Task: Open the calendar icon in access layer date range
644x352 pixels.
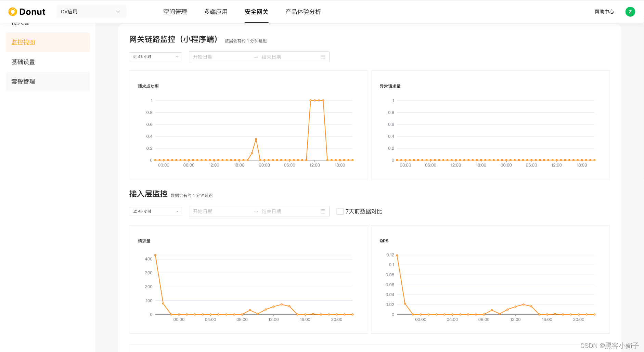Action: 323,211
